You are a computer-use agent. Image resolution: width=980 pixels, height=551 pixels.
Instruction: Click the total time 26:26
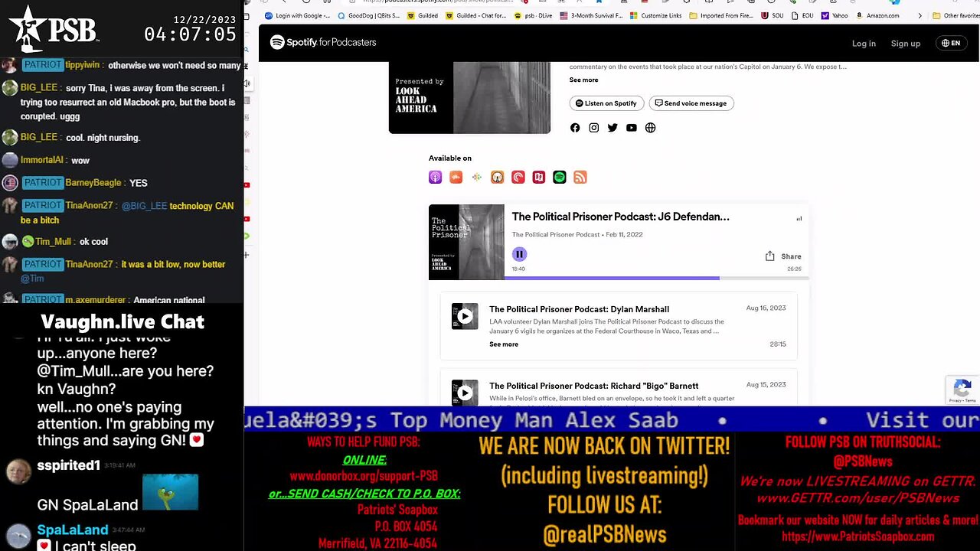click(794, 269)
